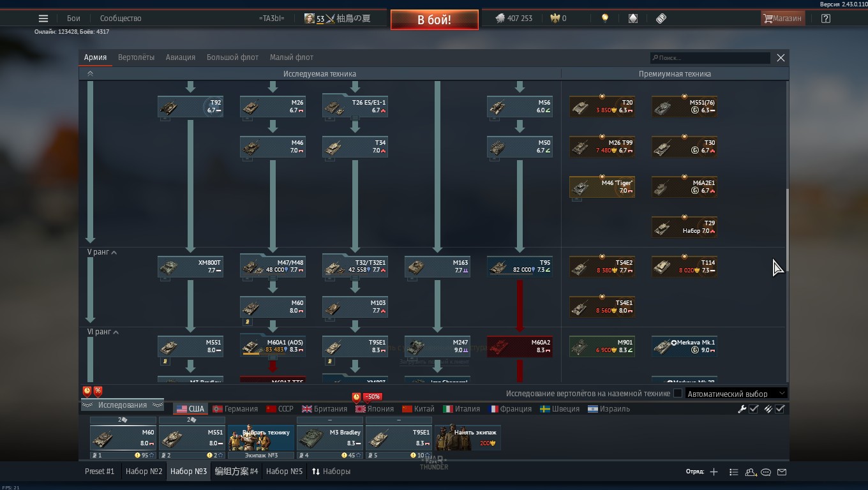Click Нанять экипаж crew hire button
This screenshot has height=490, width=868.
click(x=468, y=438)
